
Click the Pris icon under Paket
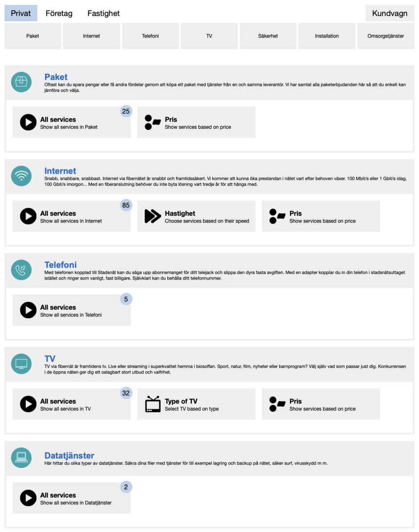[x=153, y=122]
